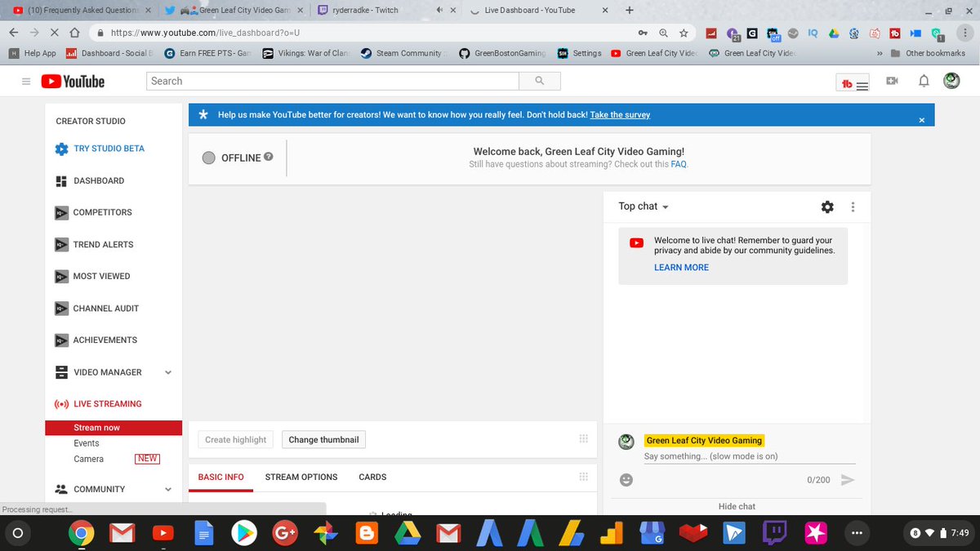Viewport: 980px width, 551px height.
Task: Click Hide chat
Action: [737, 507]
